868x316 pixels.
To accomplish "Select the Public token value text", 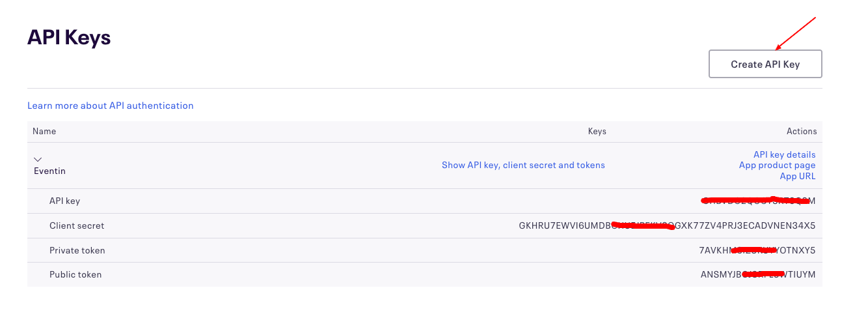I will point(757,274).
